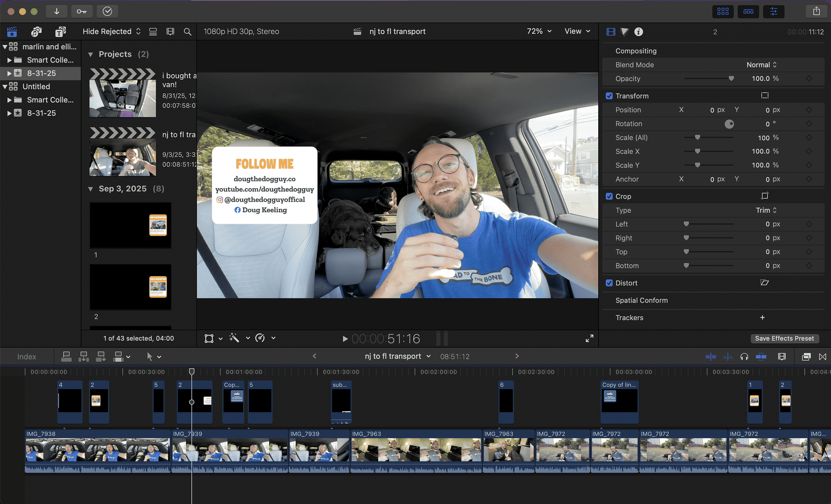831x504 pixels.
Task: Open the Titles and Generators sidebar
Action: click(61, 32)
